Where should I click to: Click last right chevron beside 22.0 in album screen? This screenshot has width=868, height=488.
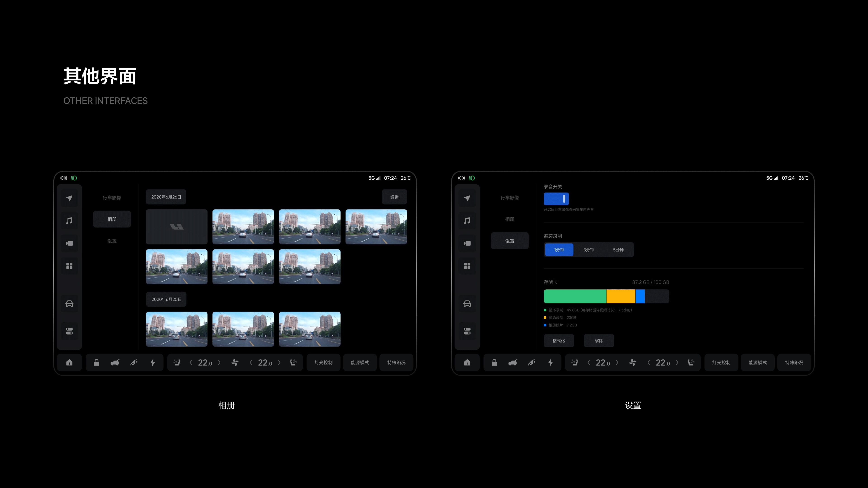coord(279,363)
